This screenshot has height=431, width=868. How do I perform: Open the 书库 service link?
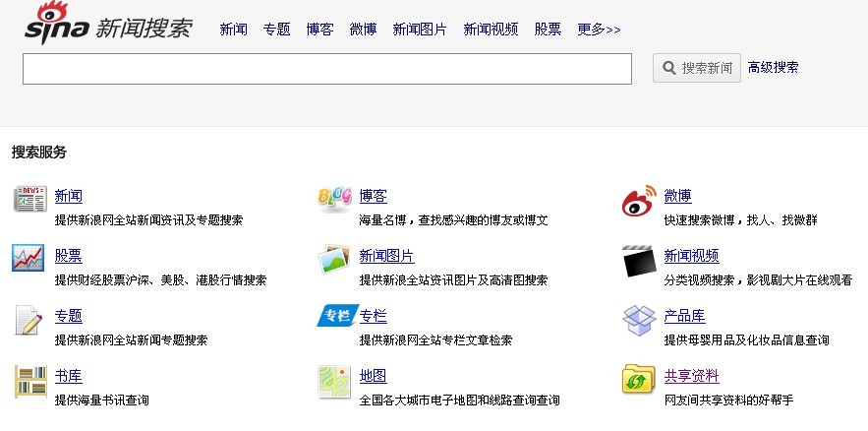pyautogui.click(x=69, y=376)
